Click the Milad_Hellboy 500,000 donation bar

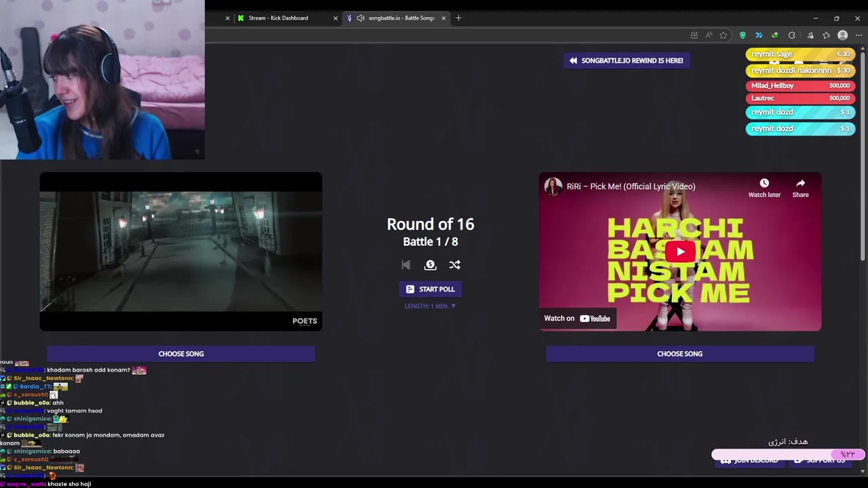coord(800,86)
